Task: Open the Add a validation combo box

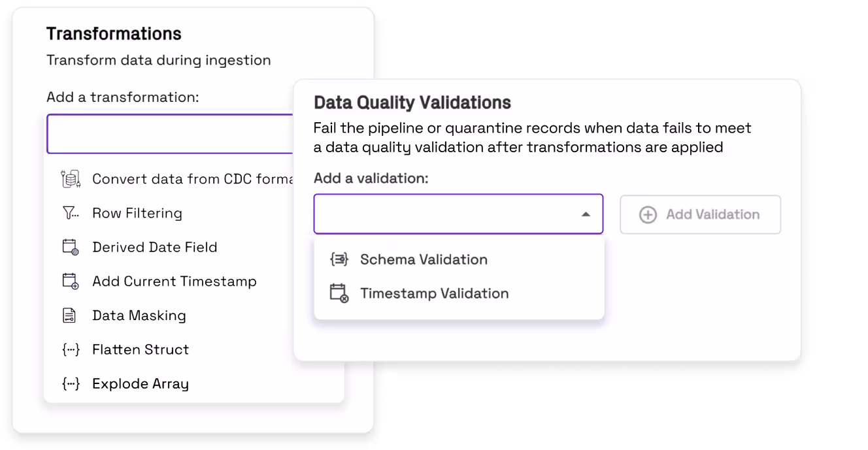Action: (x=458, y=214)
